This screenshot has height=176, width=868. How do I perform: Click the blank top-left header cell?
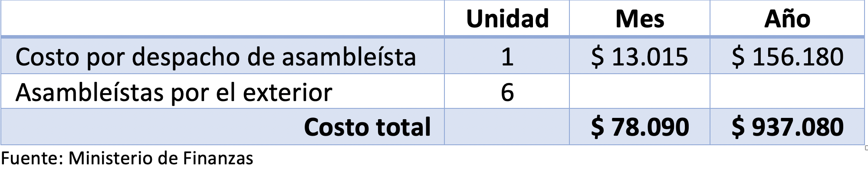tap(222, 18)
